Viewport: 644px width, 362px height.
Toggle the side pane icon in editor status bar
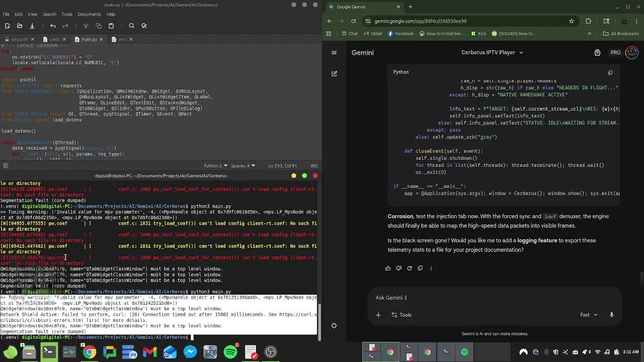coord(6,166)
